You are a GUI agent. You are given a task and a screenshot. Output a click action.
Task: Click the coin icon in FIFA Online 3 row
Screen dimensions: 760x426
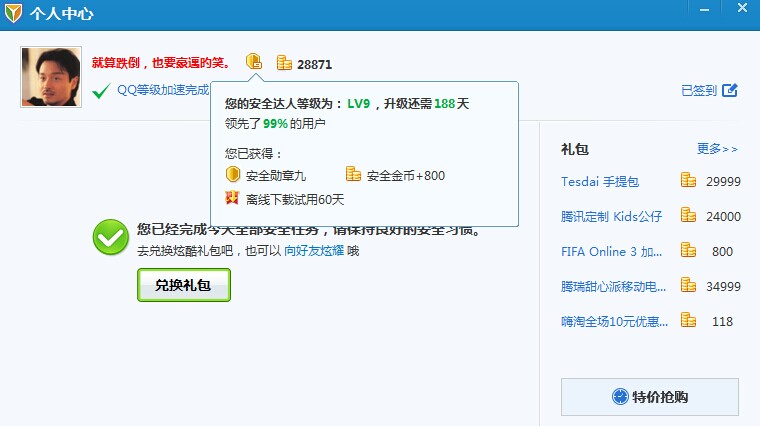[688, 250]
